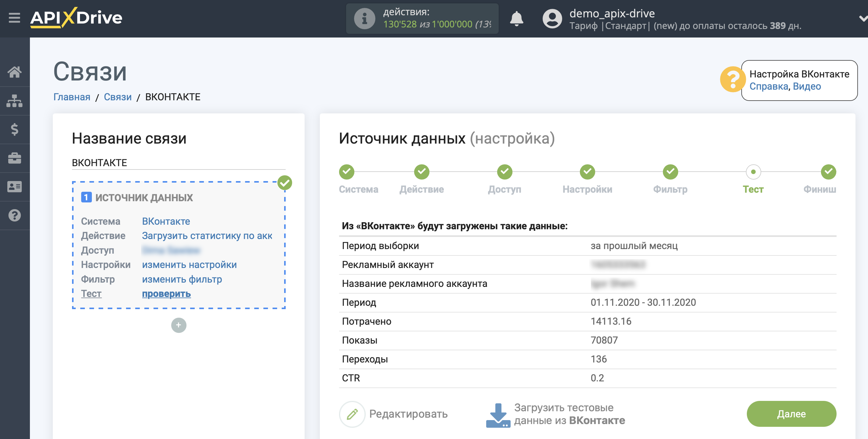868x439 pixels.
Task: Go to Home sidebar icon
Action: pyautogui.click(x=14, y=72)
